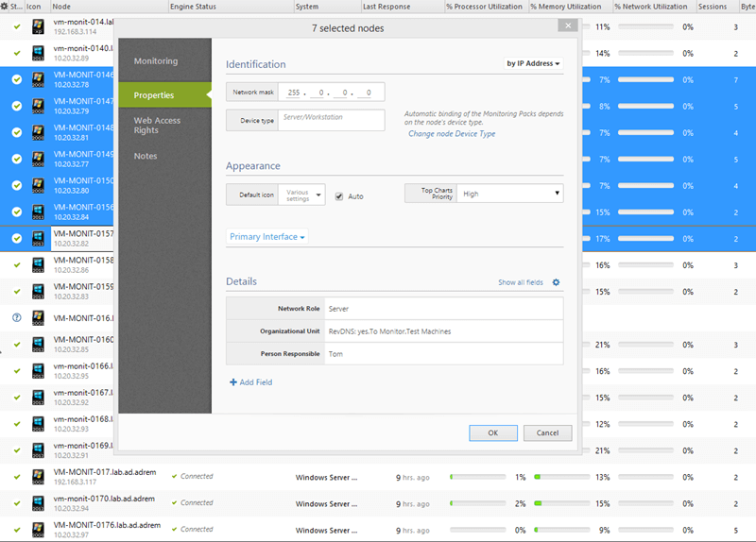Click the plus icon beside Add Field

pos(233,382)
